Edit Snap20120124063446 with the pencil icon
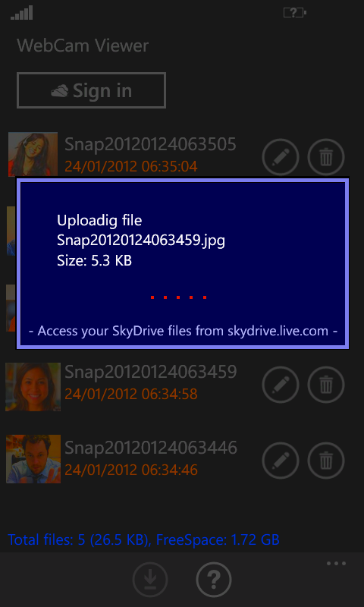The height and width of the screenshot is (607, 364). (x=281, y=461)
